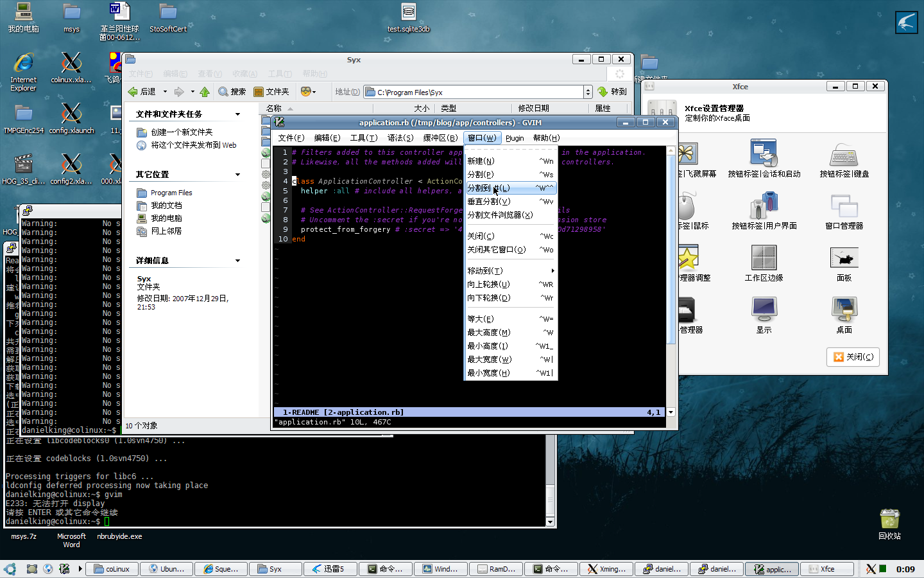Open display settings icon in Xfce
Viewport: 924px width, 578px height.
click(764, 310)
